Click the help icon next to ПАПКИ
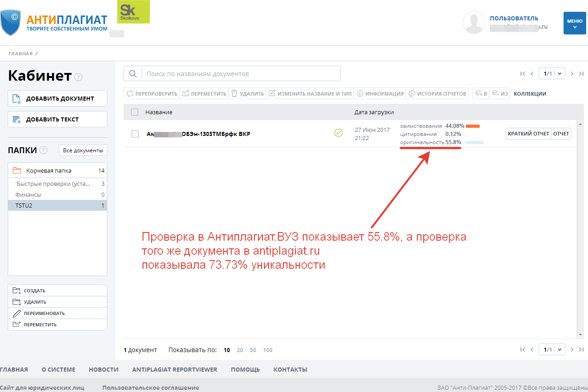Image resolution: width=588 pixels, height=392 pixels. (43, 150)
